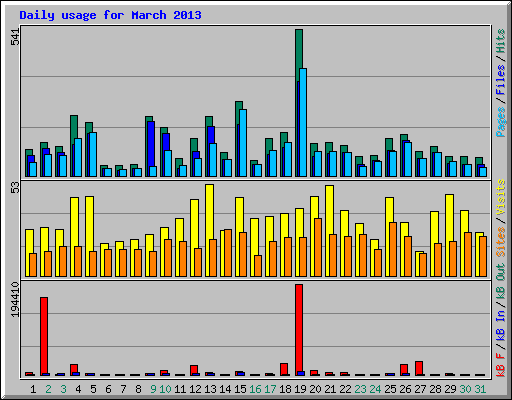Click the 'Sites' legend label
Screen dimensions: 512x400
501,242
